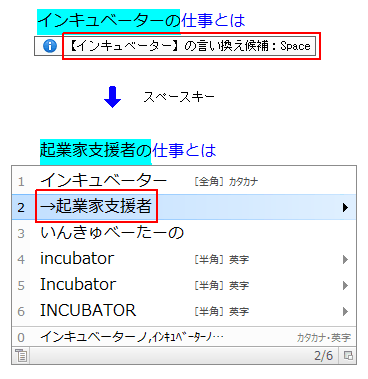Click the カタカナ・英字 label in row 0
The height and width of the screenshot is (379, 368).
click(323, 338)
